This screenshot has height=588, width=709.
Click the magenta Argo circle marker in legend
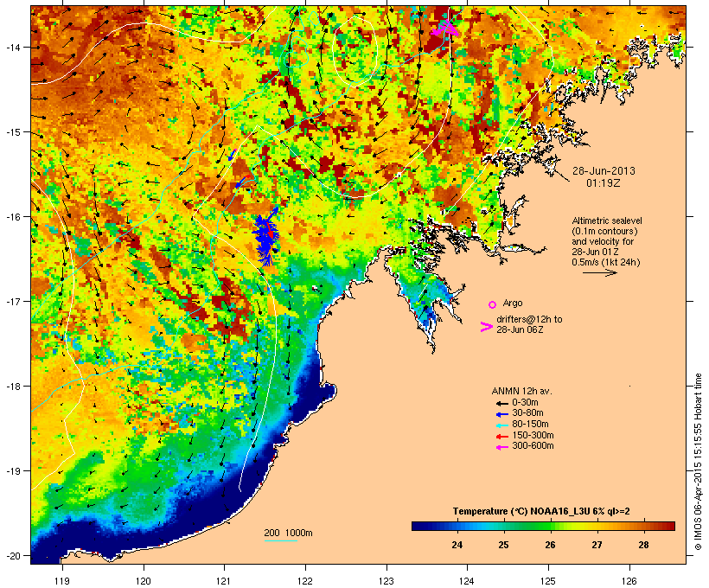coord(493,304)
